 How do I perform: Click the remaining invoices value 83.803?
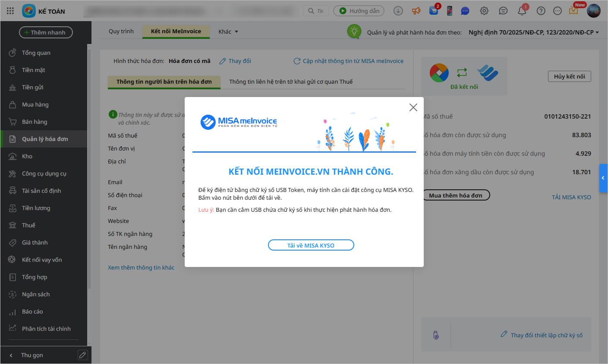(582, 135)
